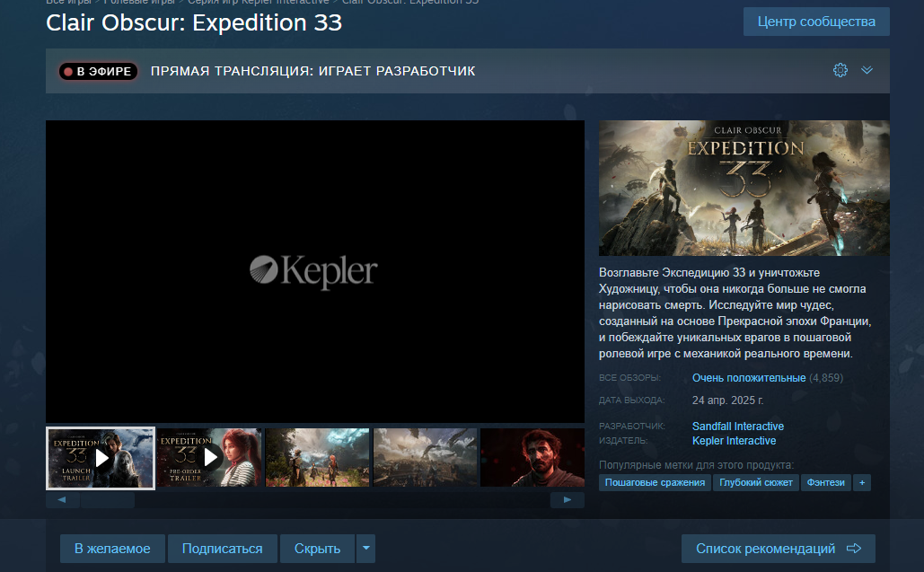Click the plus button to add tags

(861, 482)
